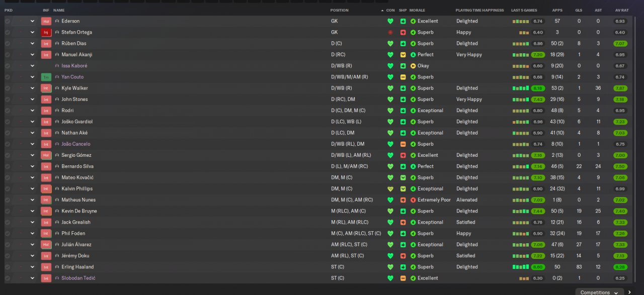Open the selection dropdown arrow for Manuel Akanji

33,55
